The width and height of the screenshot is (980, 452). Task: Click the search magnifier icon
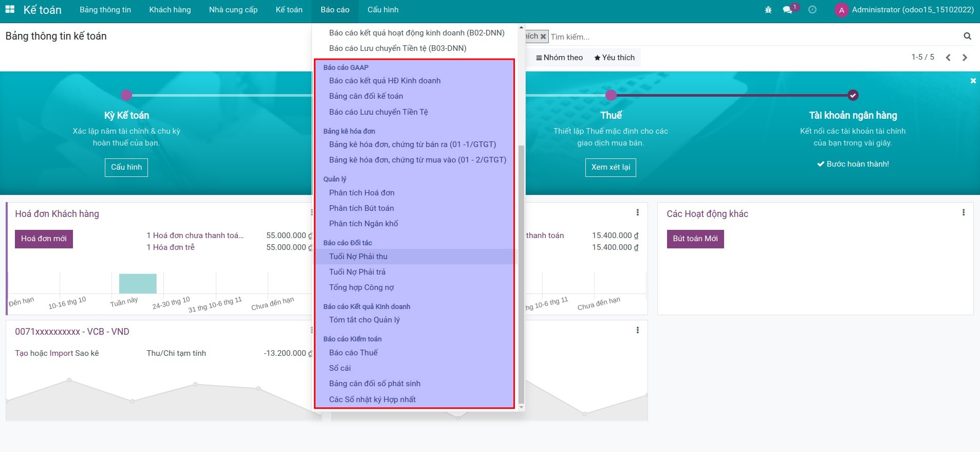pyautogui.click(x=967, y=37)
